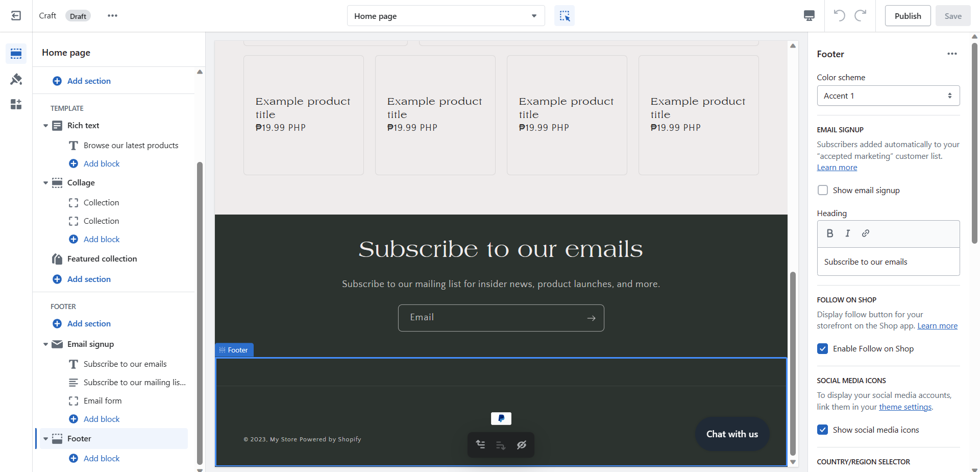980x472 pixels.
Task: Submit the Email field arrow icon
Action: point(591,318)
